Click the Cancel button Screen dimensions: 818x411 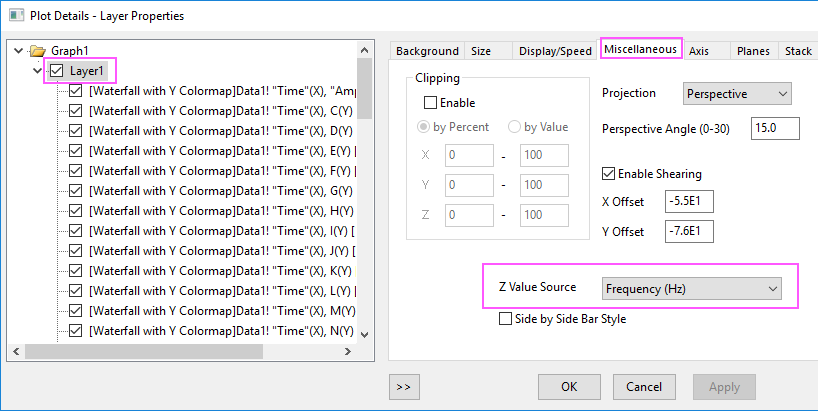[x=644, y=387]
